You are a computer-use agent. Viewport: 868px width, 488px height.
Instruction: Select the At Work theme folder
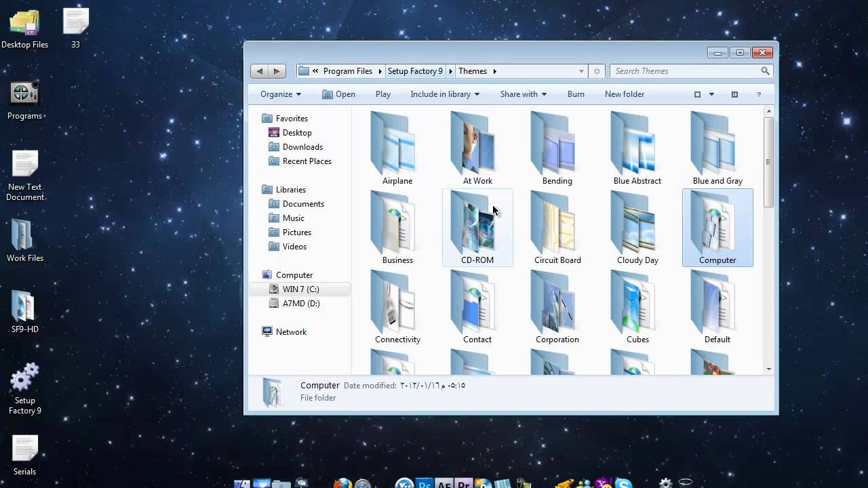pos(477,148)
